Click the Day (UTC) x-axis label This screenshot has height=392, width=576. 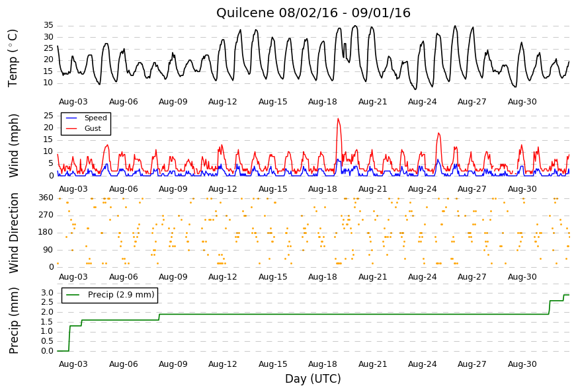313,378
